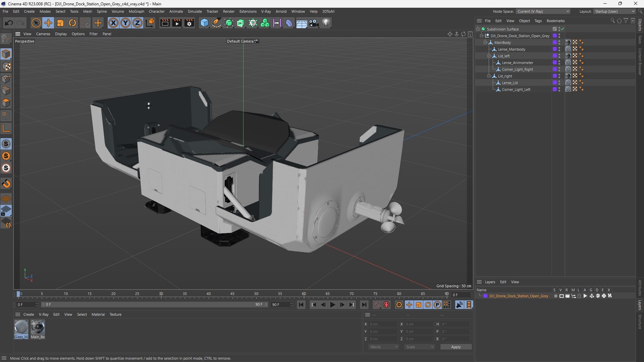This screenshot has height=362, width=644.
Task: Open the MoGraph menu
Action: click(136, 11)
